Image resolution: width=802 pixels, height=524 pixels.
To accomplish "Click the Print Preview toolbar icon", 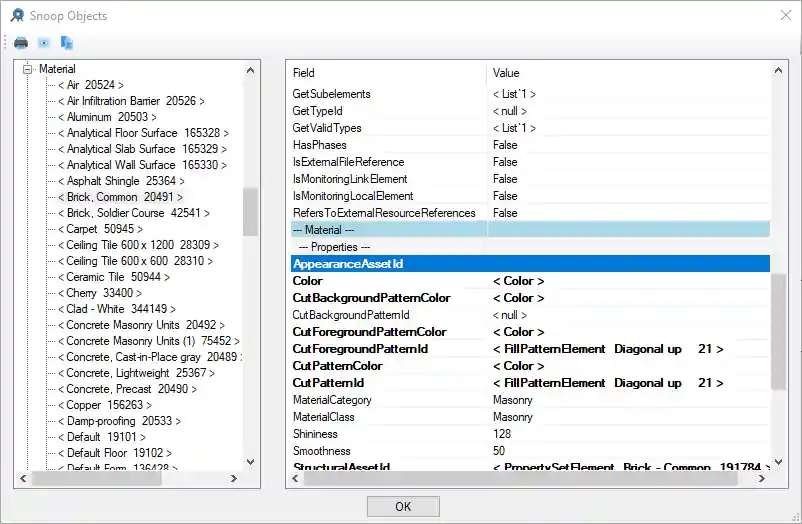I will (x=44, y=43).
